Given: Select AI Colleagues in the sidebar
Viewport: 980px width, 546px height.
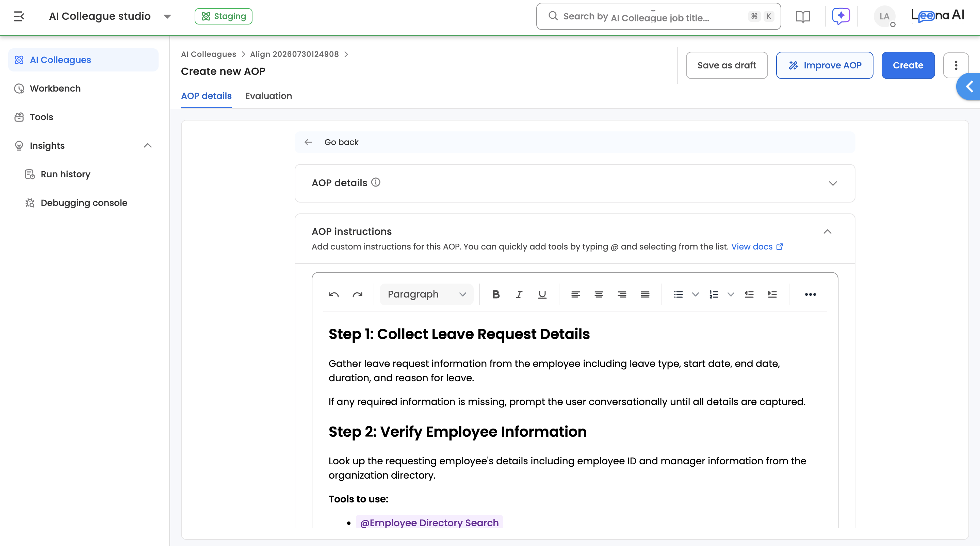Looking at the screenshot, I should (83, 60).
